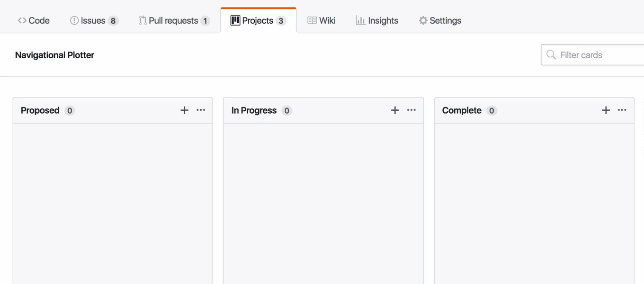
Task: Expand the Complete column ellipsis menu
Action: coord(622,110)
